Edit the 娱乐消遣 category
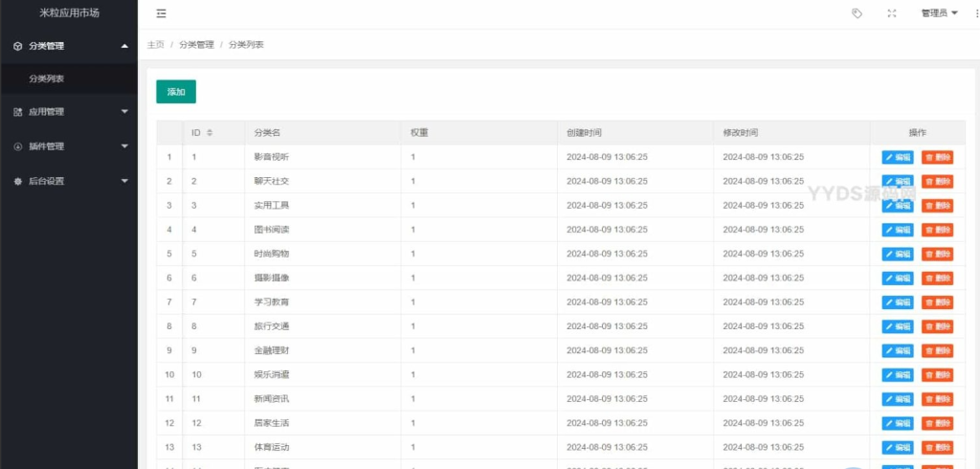 coord(898,374)
